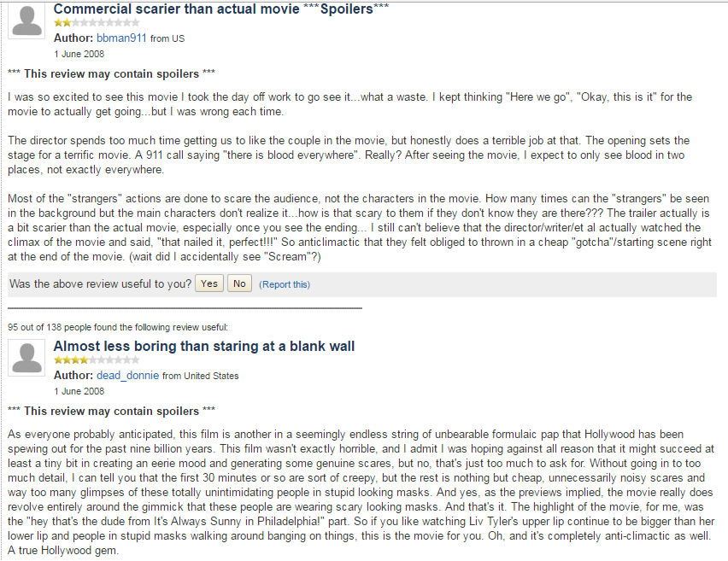The width and height of the screenshot is (728, 561).
Task: Open the bbman911 author profile link
Action: pos(121,38)
